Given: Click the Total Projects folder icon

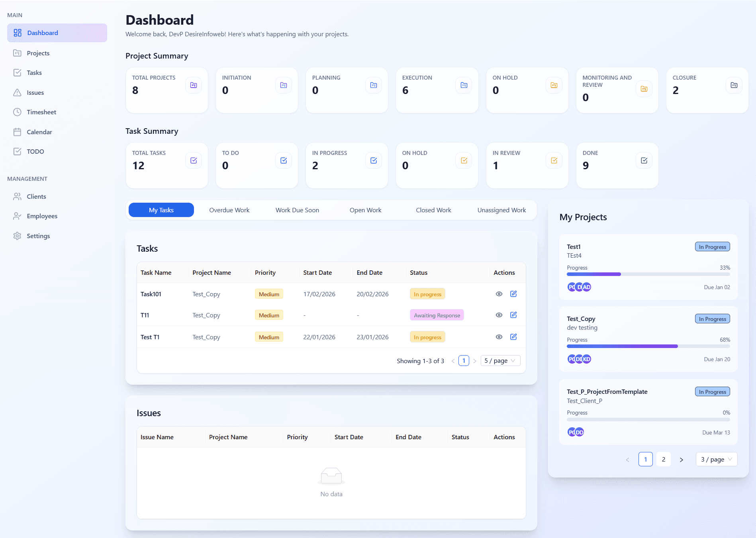Looking at the screenshot, I should pos(194,85).
